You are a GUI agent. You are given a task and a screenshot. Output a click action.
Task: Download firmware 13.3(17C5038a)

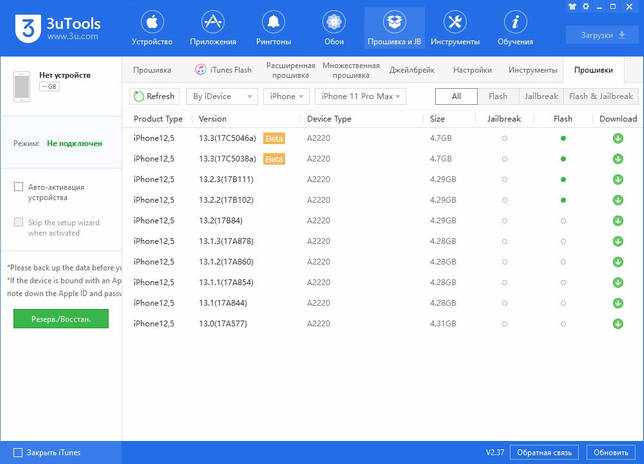tap(618, 159)
